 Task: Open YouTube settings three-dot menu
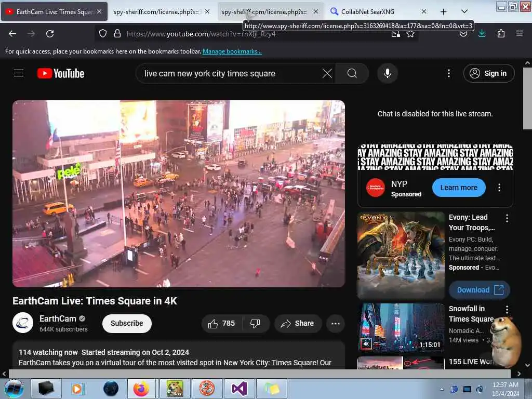coord(448,73)
